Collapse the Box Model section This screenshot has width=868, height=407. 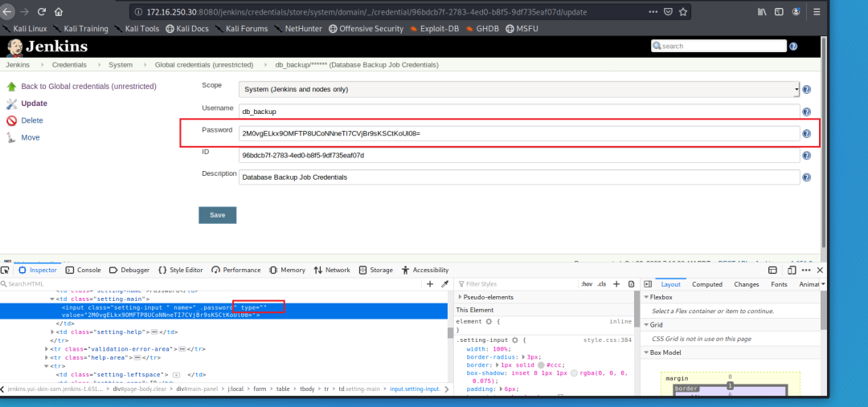coord(646,352)
